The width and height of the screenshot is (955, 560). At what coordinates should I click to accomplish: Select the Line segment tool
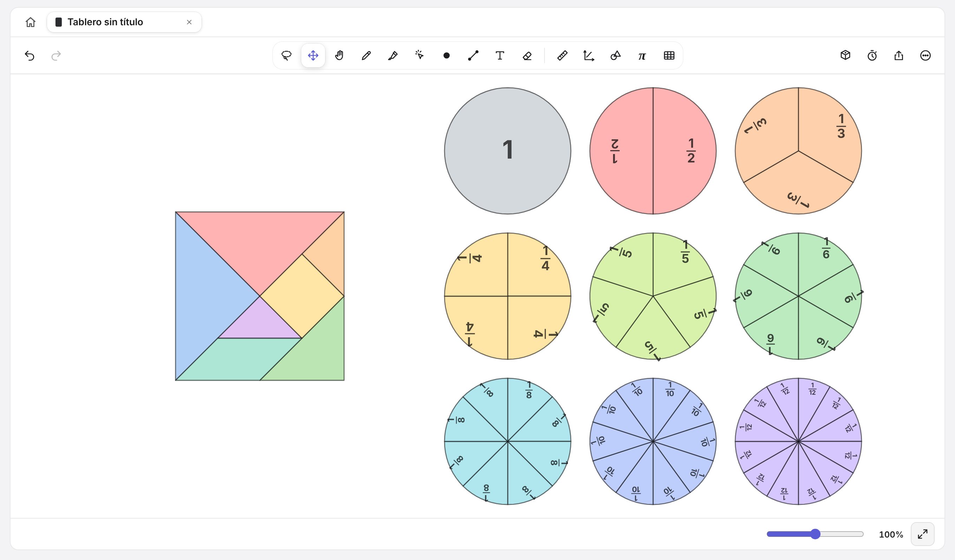[x=473, y=56]
